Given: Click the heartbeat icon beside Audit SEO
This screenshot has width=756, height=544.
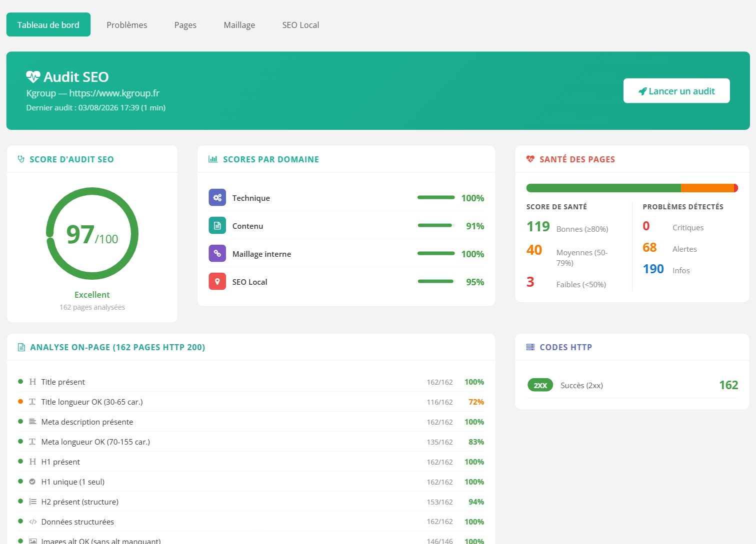Looking at the screenshot, I should click(33, 76).
